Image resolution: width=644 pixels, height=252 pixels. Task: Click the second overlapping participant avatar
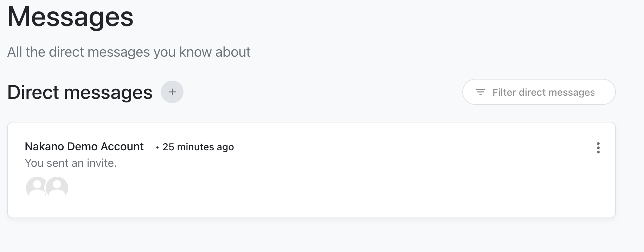tap(57, 187)
